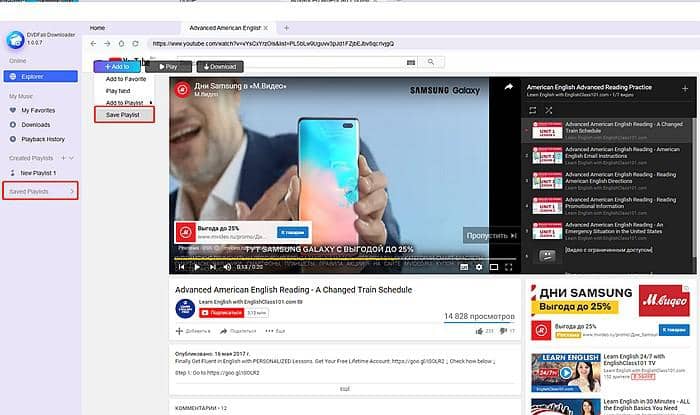Go back with the browser back arrow
Screen dimensions: 700x415
click(x=93, y=44)
